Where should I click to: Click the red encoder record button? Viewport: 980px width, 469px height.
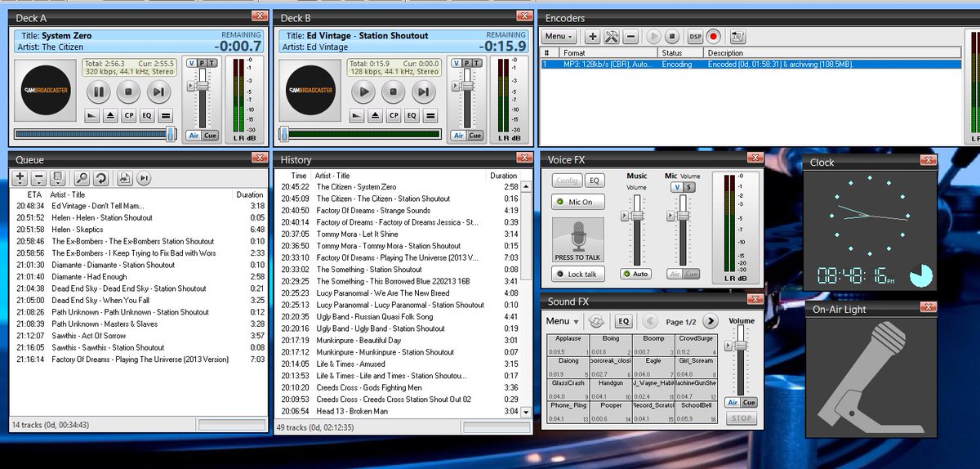(x=714, y=37)
